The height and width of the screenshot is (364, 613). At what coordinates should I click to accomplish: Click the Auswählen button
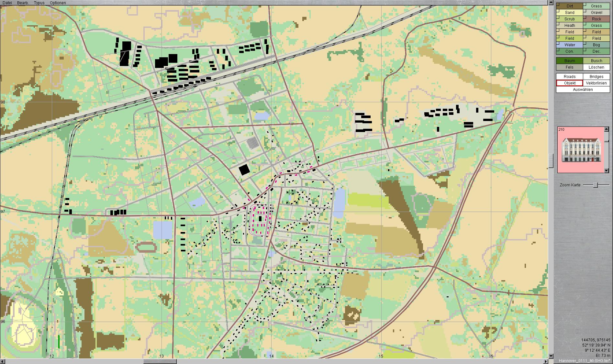[583, 90]
